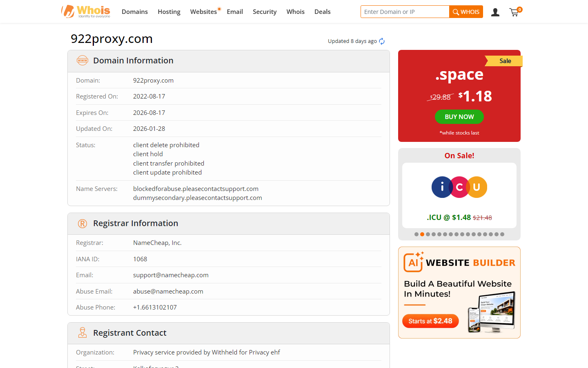Screen dimensions: 588x368
Task: Open the Whois menu item
Action: [x=296, y=12]
